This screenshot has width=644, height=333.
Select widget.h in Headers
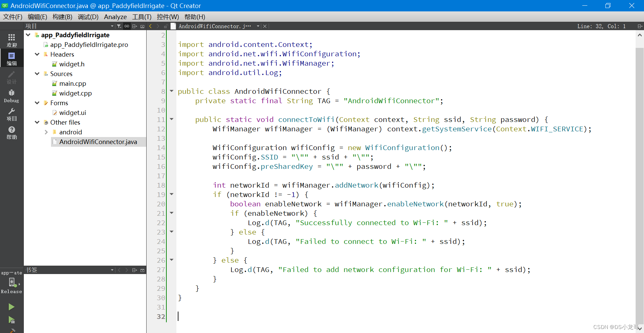tap(72, 64)
